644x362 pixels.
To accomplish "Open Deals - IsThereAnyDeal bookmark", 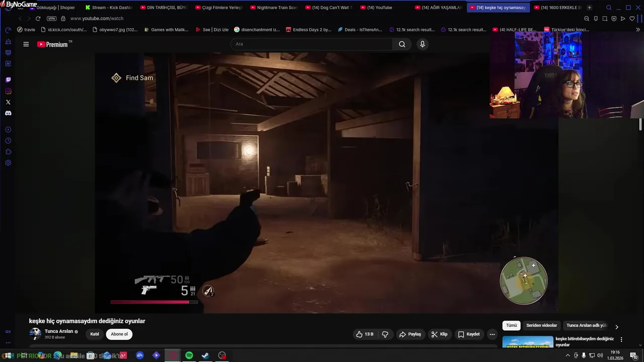I will [360, 30].
